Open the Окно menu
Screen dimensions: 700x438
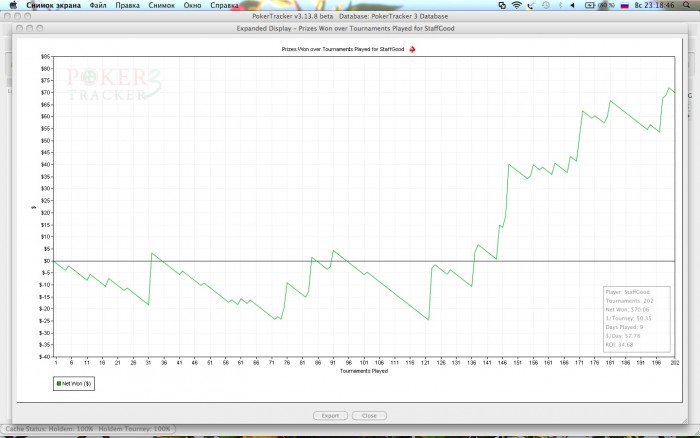pyautogui.click(x=192, y=5)
